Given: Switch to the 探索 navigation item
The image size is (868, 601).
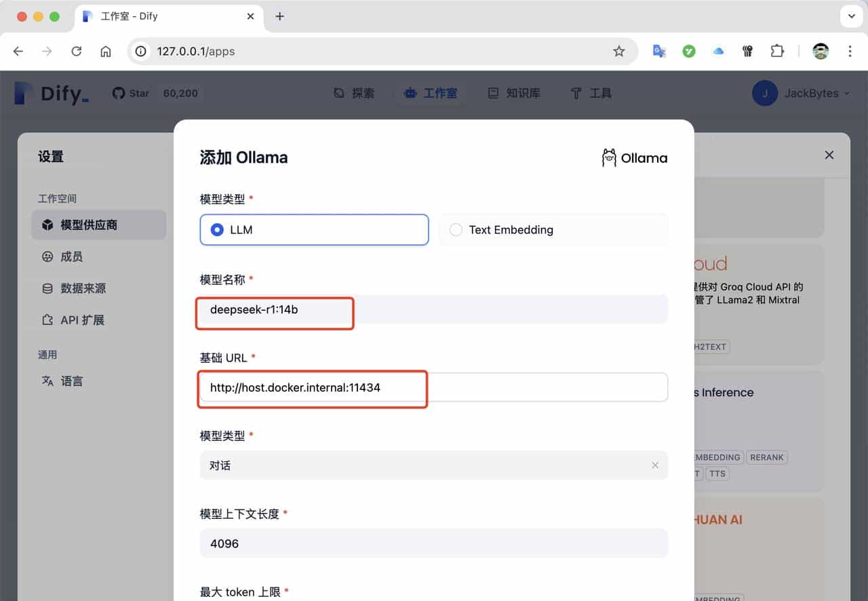Looking at the screenshot, I should coord(354,94).
